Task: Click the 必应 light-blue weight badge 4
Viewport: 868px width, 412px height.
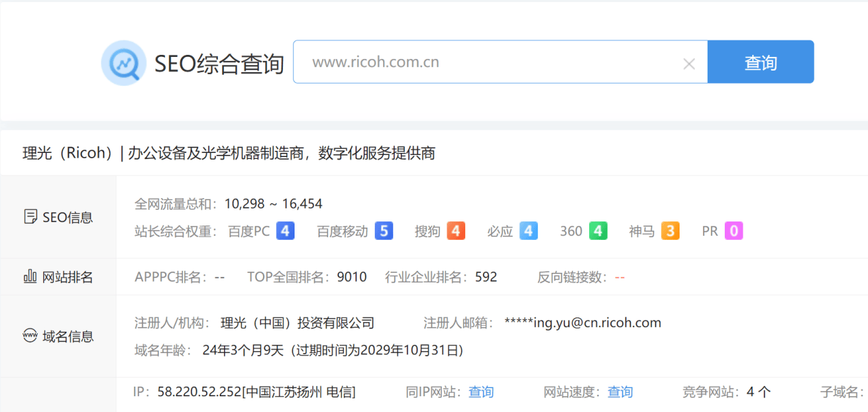Action: coord(528,231)
